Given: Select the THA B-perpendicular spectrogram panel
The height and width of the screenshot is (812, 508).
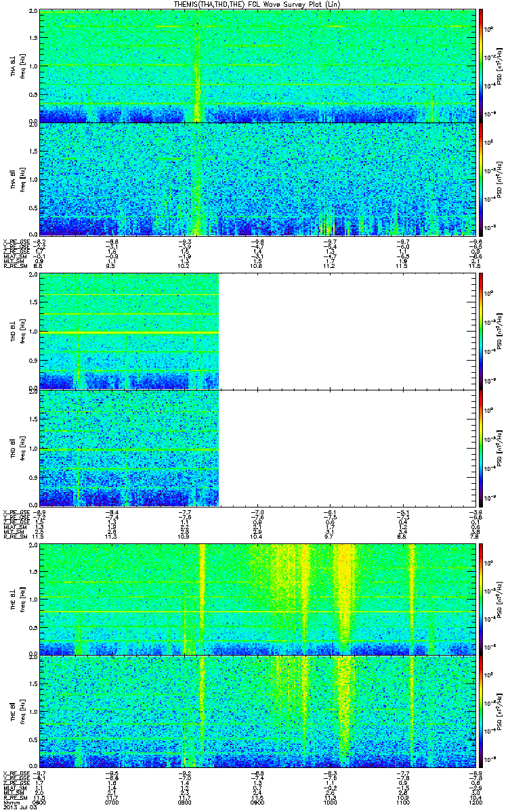Looking at the screenshot, I should point(256,66).
